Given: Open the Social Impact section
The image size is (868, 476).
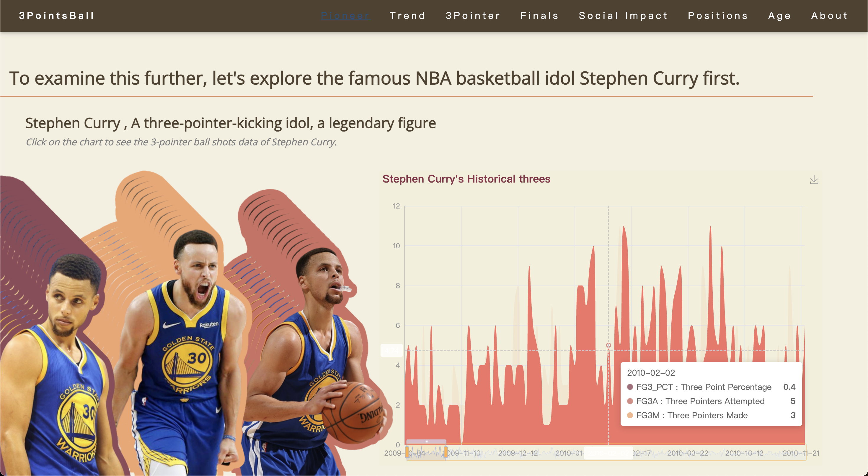Looking at the screenshot, I should [x=623, y=16].
